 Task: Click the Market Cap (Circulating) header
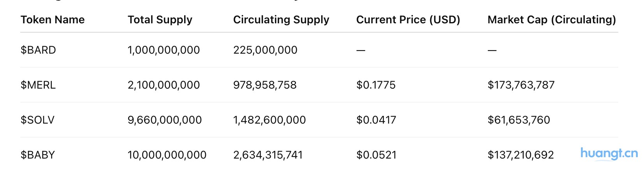tap(551, 20)
